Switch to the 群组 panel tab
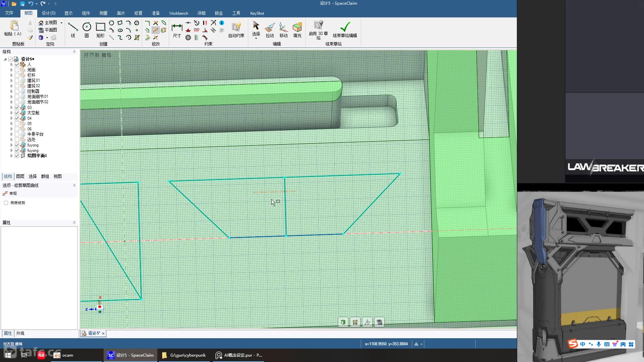The width and height of the screenshot is (644, 362). [45, 176]
